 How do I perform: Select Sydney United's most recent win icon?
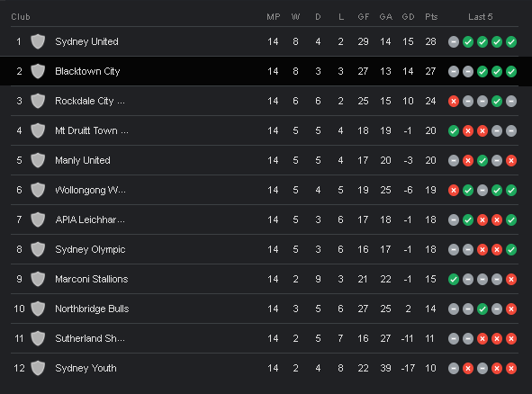pyautogui.click(x=511, y=42)
